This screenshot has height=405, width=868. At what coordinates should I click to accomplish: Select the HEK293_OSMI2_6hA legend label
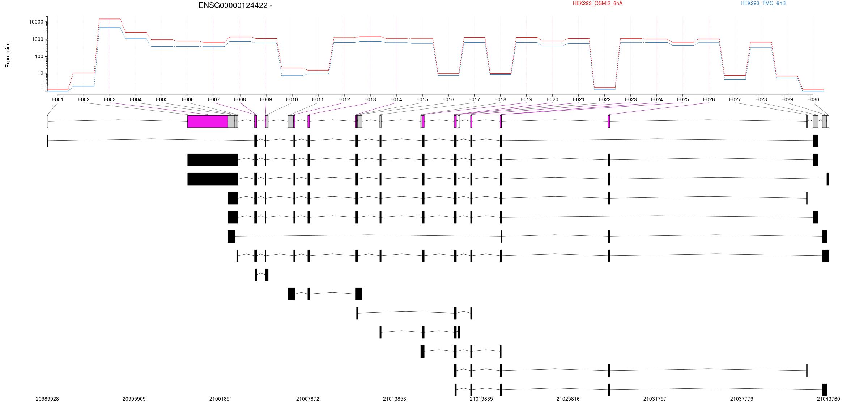pyautogui.click(x=597, y=3)
